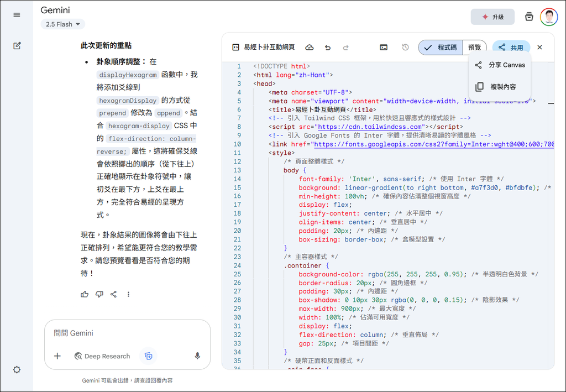Click the <!DOCTYPE html> code line
Screen dimensions: 566x392
click(x=281, y=66)
